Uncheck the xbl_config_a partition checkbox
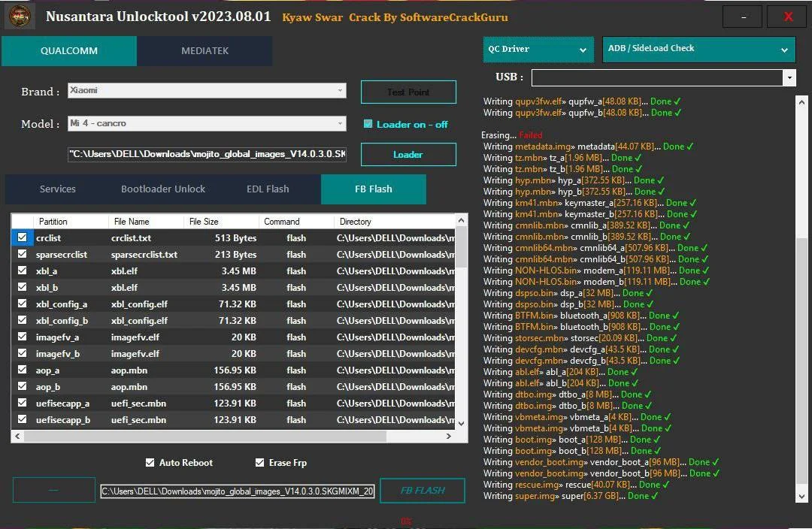Image resolution: width=812 pixels, height=529 pixels. coord(22,304)
